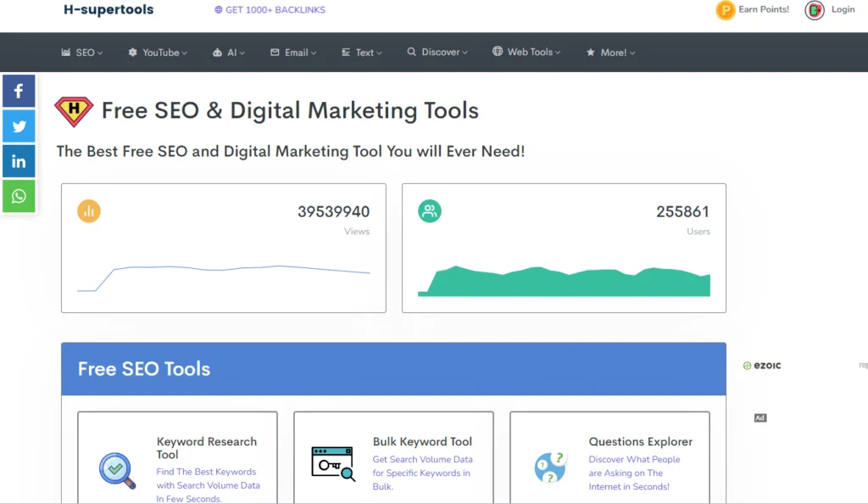Image resolution: width=868 pixels, height=504 pixels.
Task: Click the Users green area chart
Action: (x=564, y=281)
